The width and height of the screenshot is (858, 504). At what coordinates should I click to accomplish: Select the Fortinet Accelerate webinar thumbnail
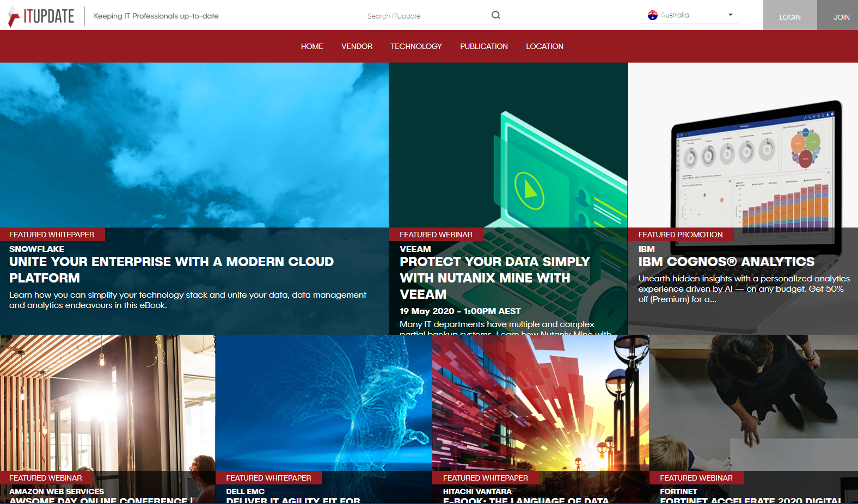tap(753, 403)
